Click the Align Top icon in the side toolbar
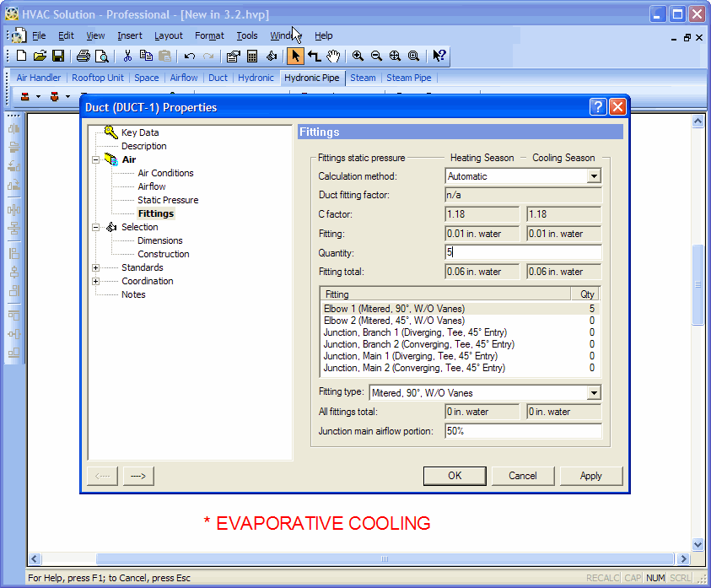The height and width of the screenshot is (588, 711). click(x=14, y=316)
